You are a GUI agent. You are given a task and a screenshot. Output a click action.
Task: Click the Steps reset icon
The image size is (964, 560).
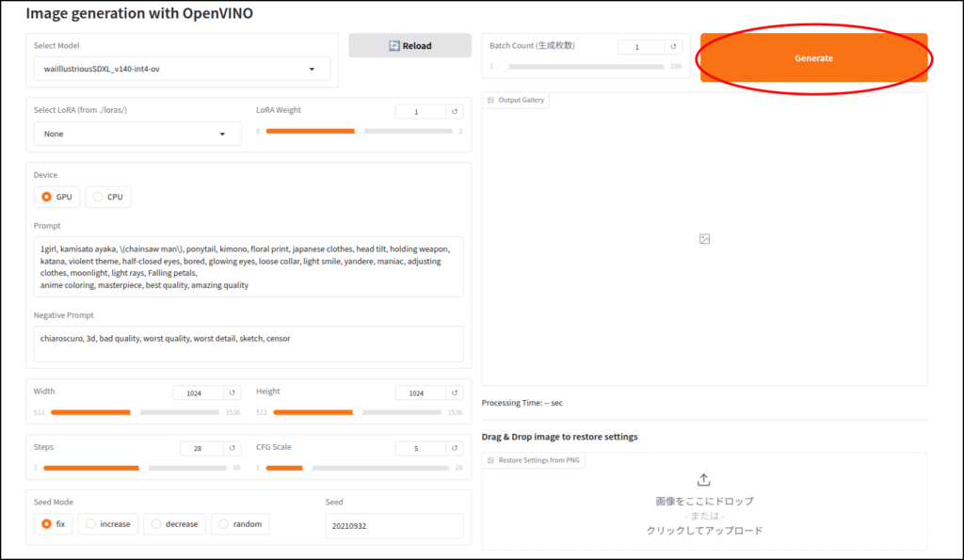point(233,449)
